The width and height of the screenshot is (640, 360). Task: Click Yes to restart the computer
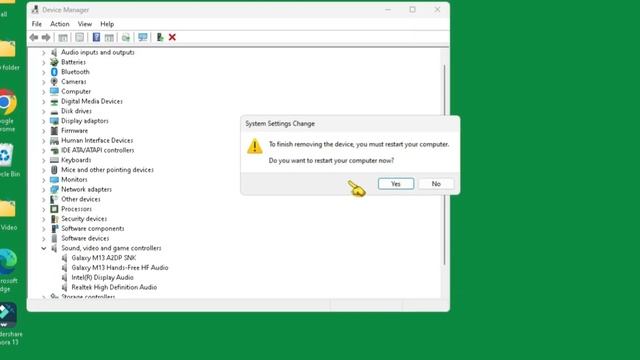[x=396, y=184]
